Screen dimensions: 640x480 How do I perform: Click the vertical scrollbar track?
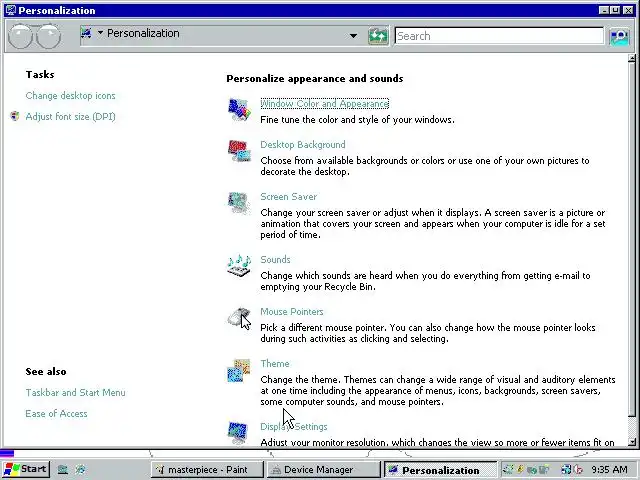point(632,427)
